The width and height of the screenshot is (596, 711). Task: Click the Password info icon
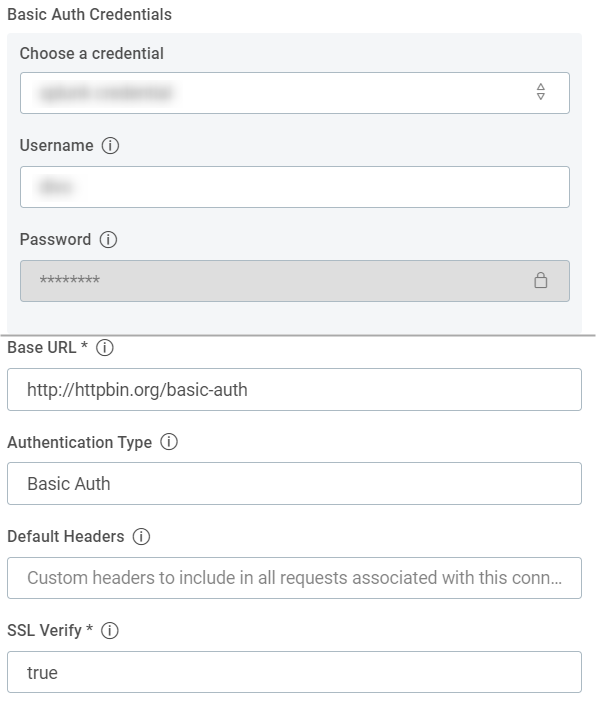click(x=108, y=239)
